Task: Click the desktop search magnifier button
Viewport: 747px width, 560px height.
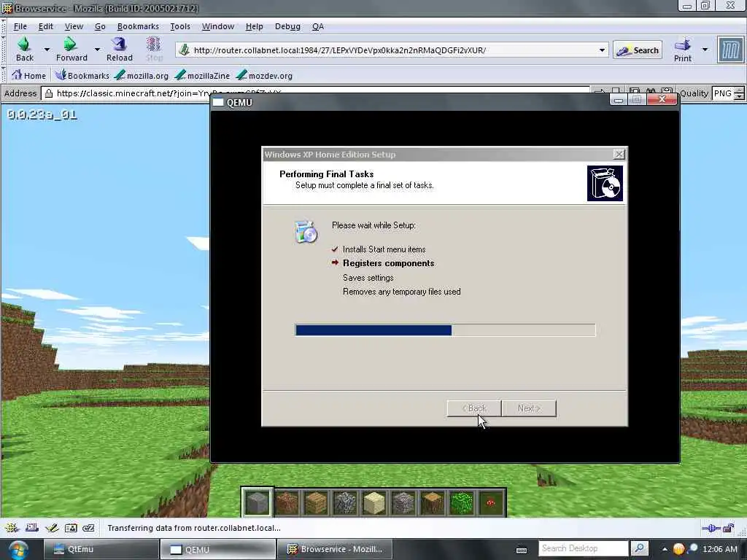Action: pyautogui.click(x=639, y=548)
